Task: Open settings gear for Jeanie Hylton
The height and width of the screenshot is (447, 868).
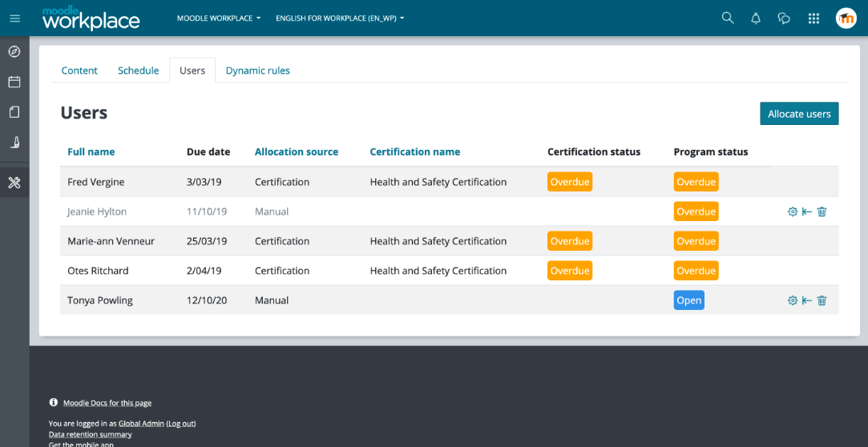Action: pyautogui.click(x=792, y=211)
